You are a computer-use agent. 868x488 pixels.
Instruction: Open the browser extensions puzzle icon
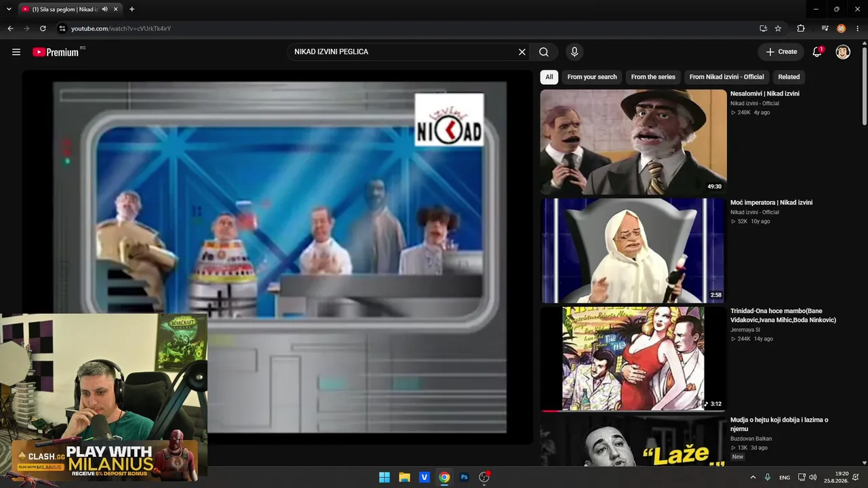pos(801,28)
